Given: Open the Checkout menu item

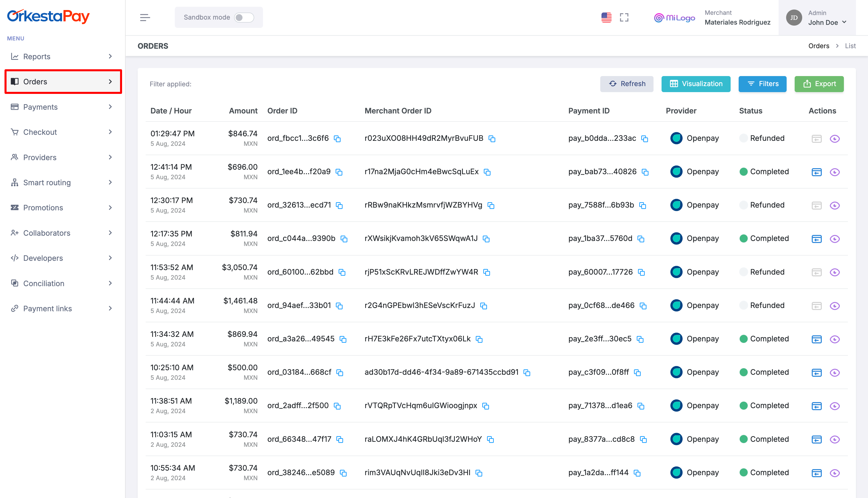Looking at the screenshot, I should (63, 132).
